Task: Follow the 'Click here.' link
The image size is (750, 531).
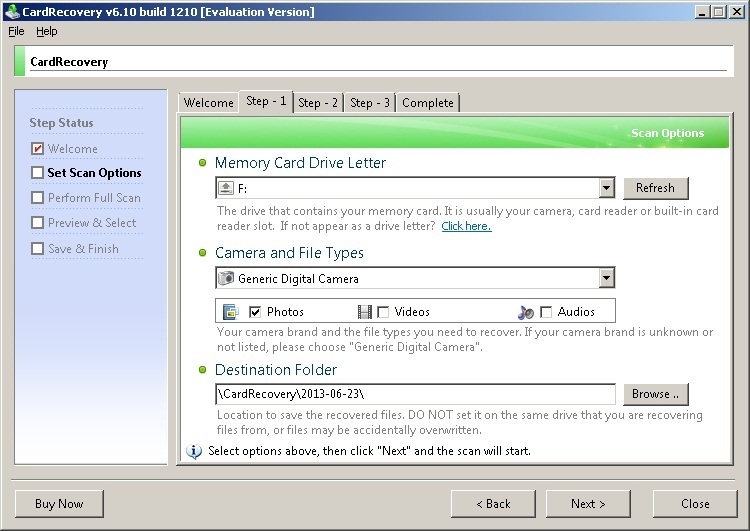Action: (466, 226)
